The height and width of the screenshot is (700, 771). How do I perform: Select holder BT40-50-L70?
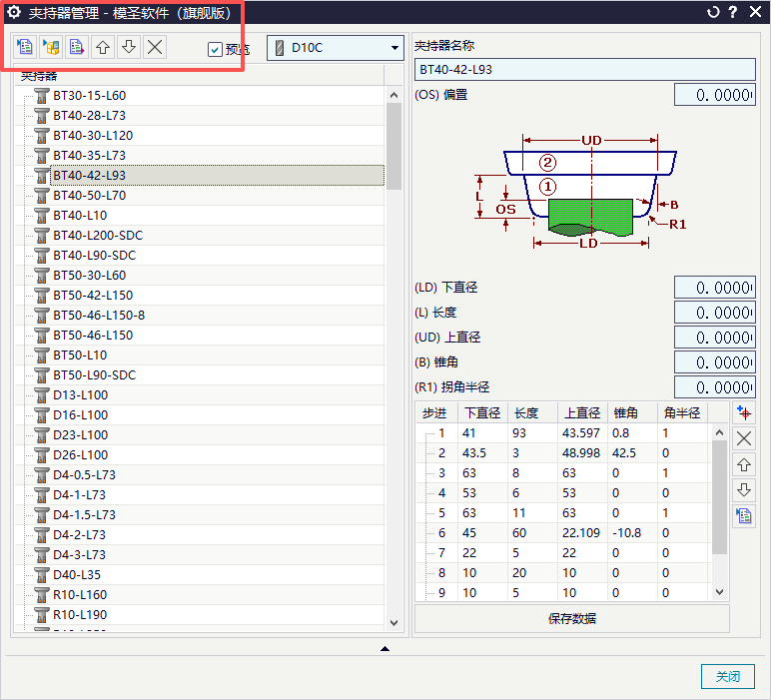tap(90, 195)
